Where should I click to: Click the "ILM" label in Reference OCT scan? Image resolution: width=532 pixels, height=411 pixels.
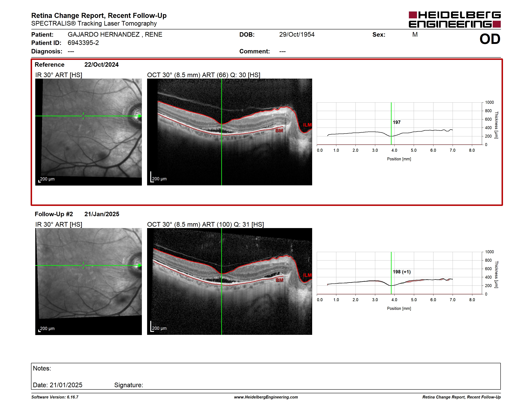(x=307, y=125)
